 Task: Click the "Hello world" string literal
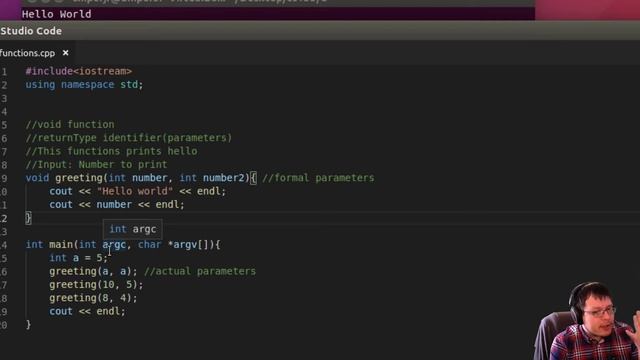[x=135, y=191]
